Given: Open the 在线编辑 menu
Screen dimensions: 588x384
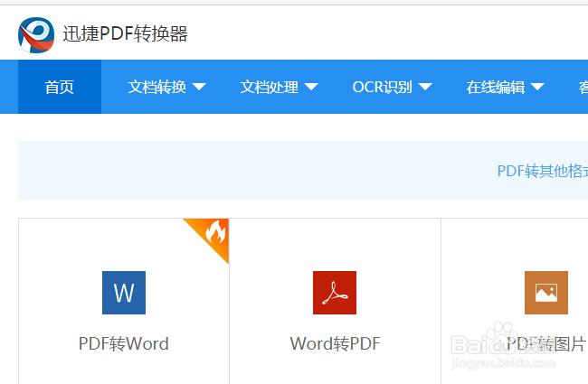Looking at the screenshot, I should [496, 87].
